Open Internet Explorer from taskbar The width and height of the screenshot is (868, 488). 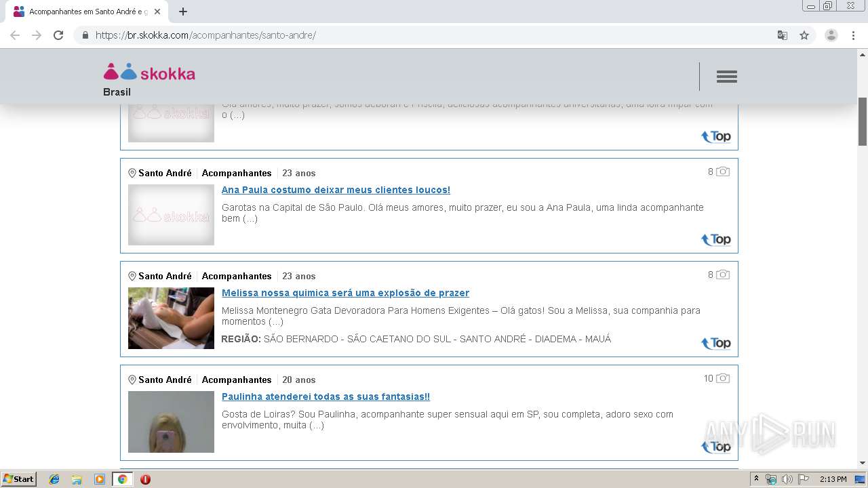(54, 479)
